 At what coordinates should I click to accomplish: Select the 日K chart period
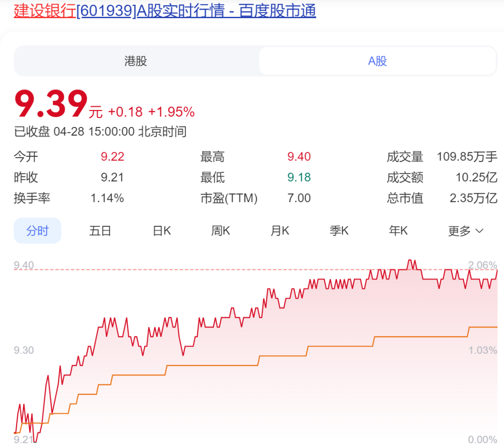[162, 230]
